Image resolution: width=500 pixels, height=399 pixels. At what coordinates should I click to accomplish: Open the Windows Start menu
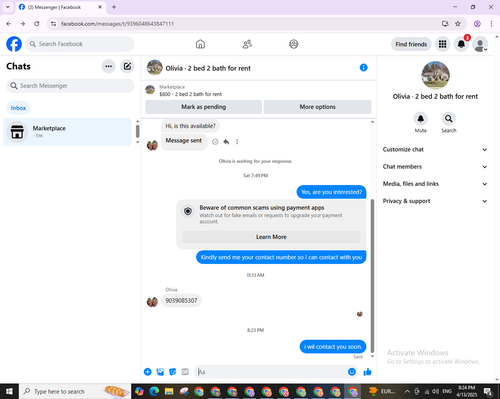(9, 391)
